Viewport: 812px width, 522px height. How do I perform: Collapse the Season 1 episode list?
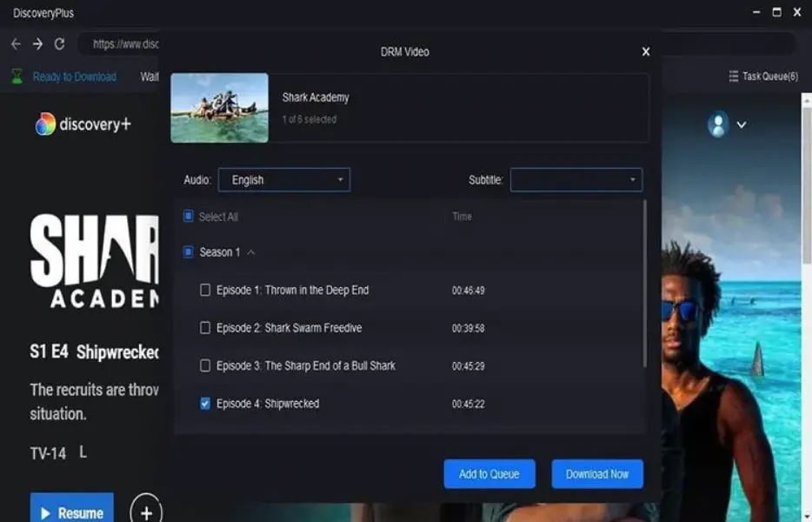251,252
